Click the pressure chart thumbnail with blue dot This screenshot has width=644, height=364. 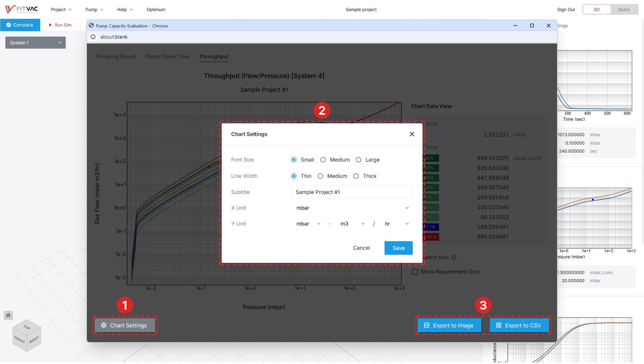click(595, 218)
